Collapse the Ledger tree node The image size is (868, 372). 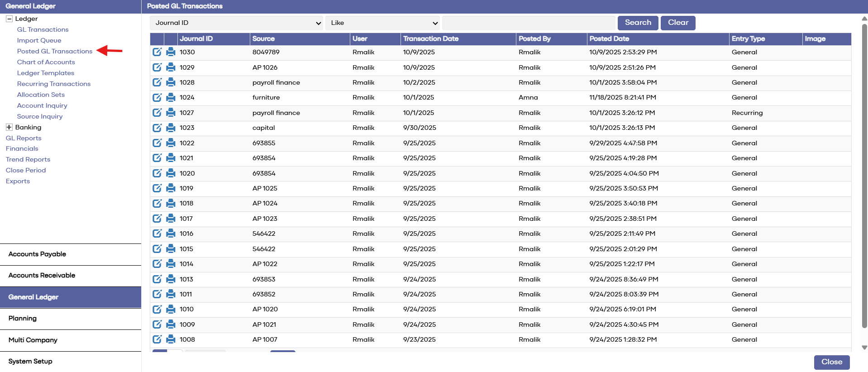(9, 19)
